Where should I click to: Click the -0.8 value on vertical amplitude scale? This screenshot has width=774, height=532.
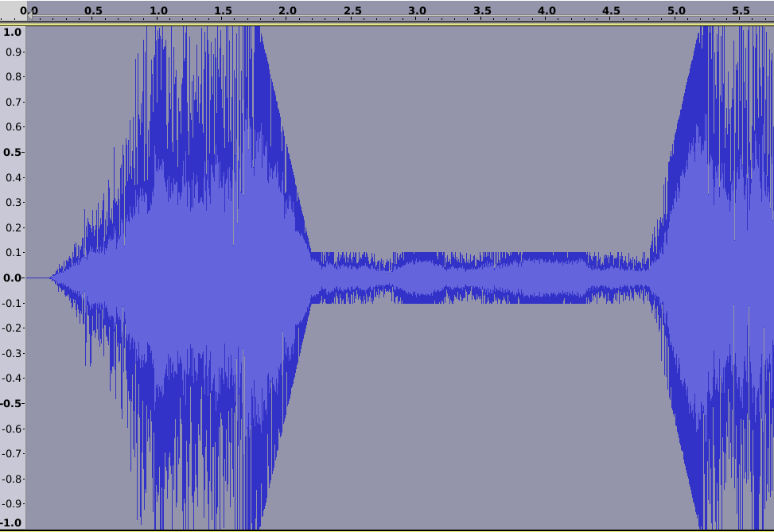tap(12, 479)
